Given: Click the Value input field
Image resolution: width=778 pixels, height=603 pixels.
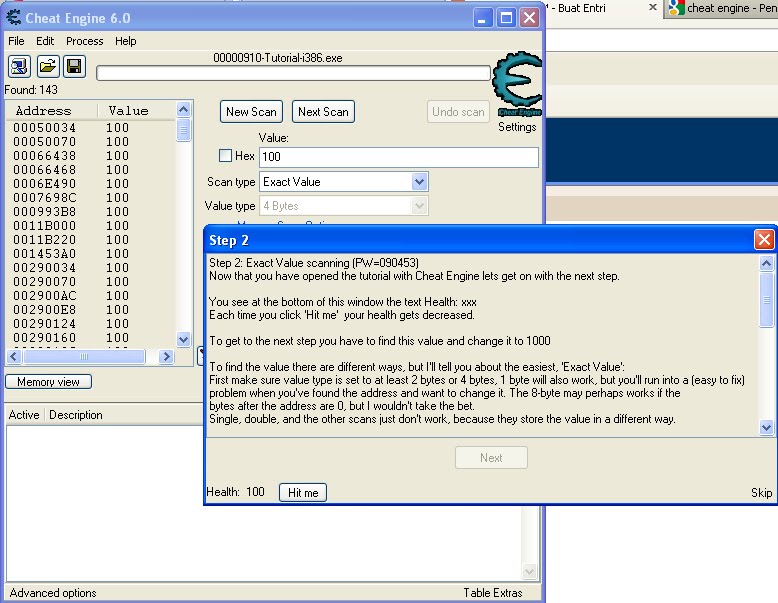Looking at the screenshot, I should pyautogui.click(x=398, y=157).
